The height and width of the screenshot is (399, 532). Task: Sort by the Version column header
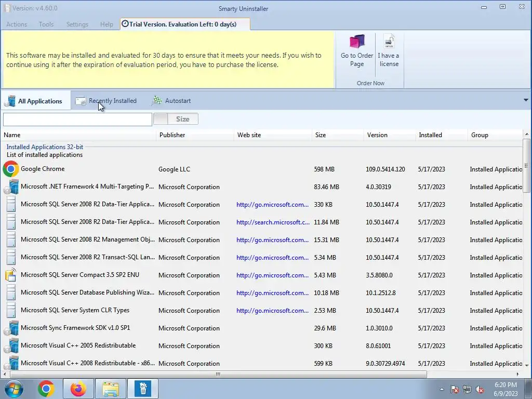[390, 135]
